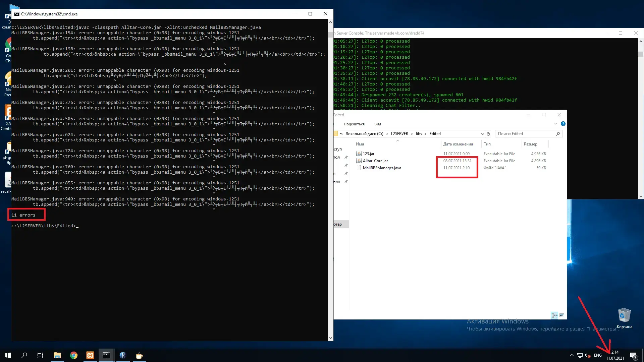Click the cmd.exe title bar icon
Screen dimensions: 644x362
point(17,14)
